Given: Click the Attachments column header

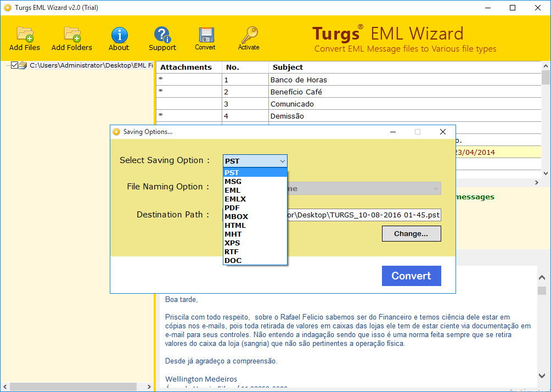Looking at the screenshot, I should [x=189, y=67].
